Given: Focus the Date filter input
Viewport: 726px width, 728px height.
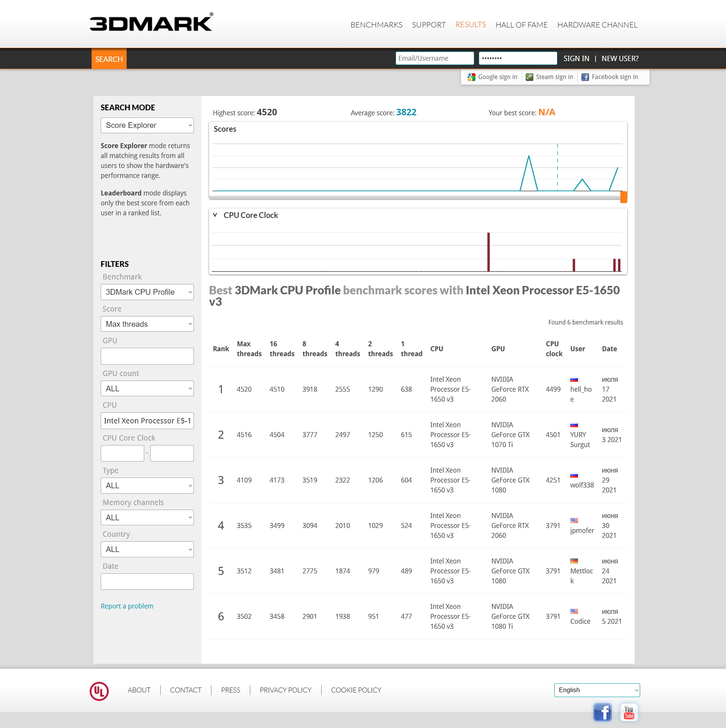Looking at the screenshot, I should point(147,582).
